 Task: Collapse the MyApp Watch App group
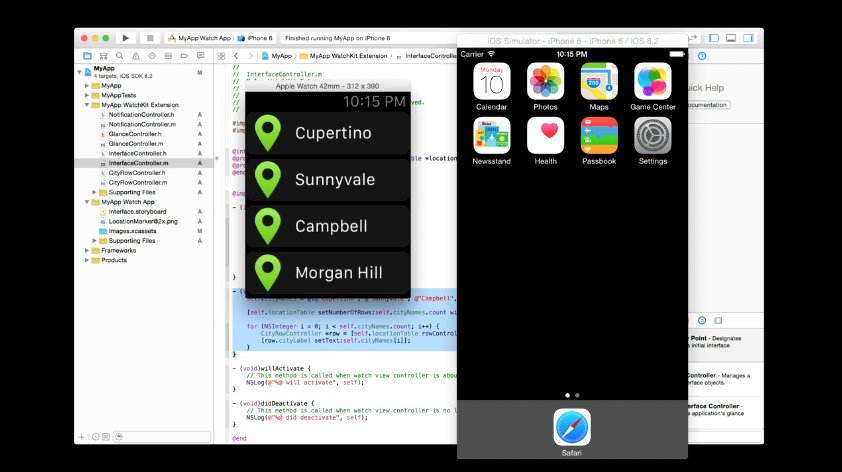(86, 202)
